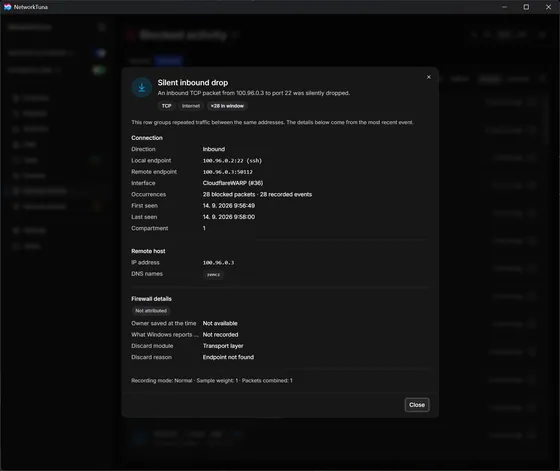Minimize the NetworkTuna window
This screenshot has height=471, width=560.
(x=504, y=7)
